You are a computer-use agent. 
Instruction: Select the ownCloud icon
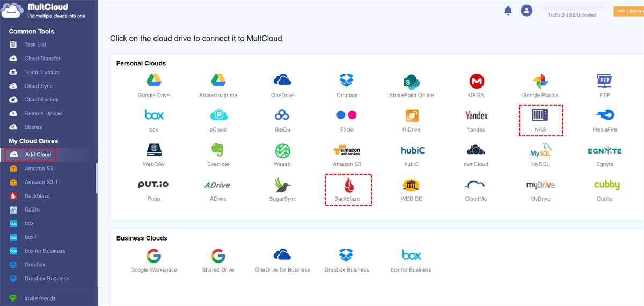point(476,150)
